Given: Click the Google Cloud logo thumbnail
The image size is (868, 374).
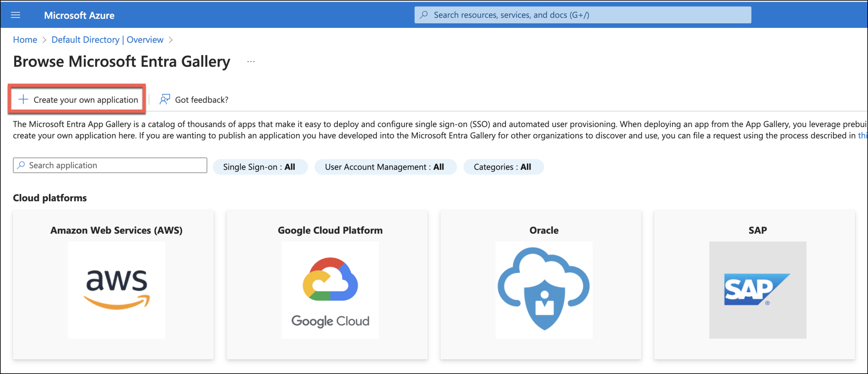Looking at the screenshot, I should pyautogui.click(x=330, y=290).
